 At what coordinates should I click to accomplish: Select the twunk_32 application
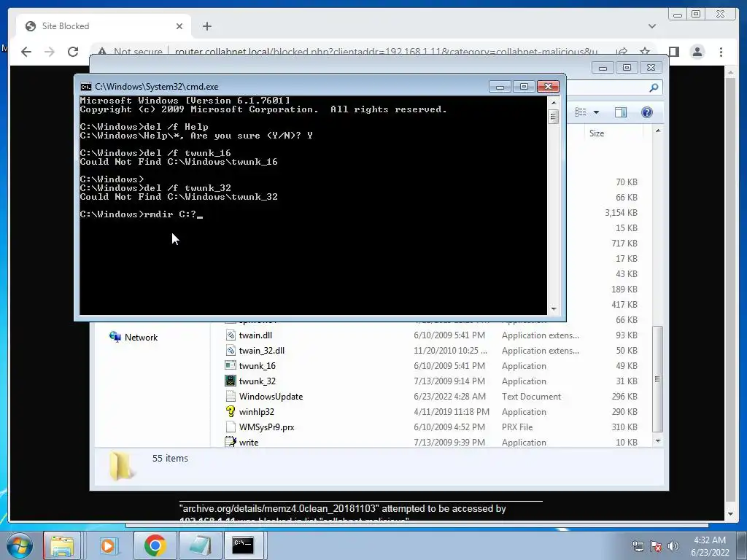coord(258,381)
